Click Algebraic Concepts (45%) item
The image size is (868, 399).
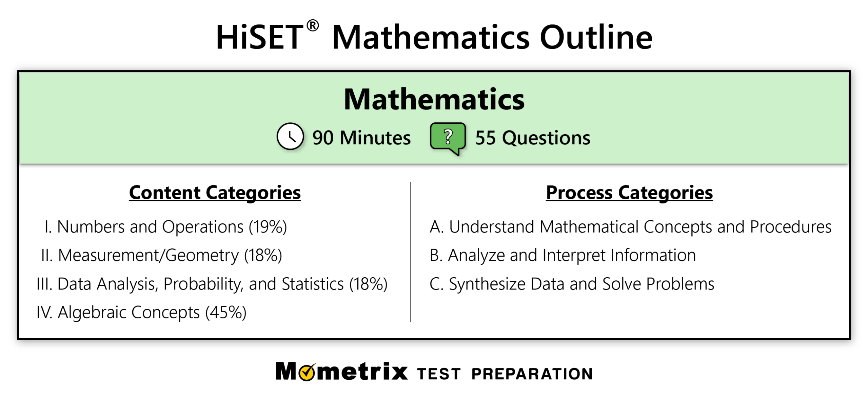(x=141, y=312)
